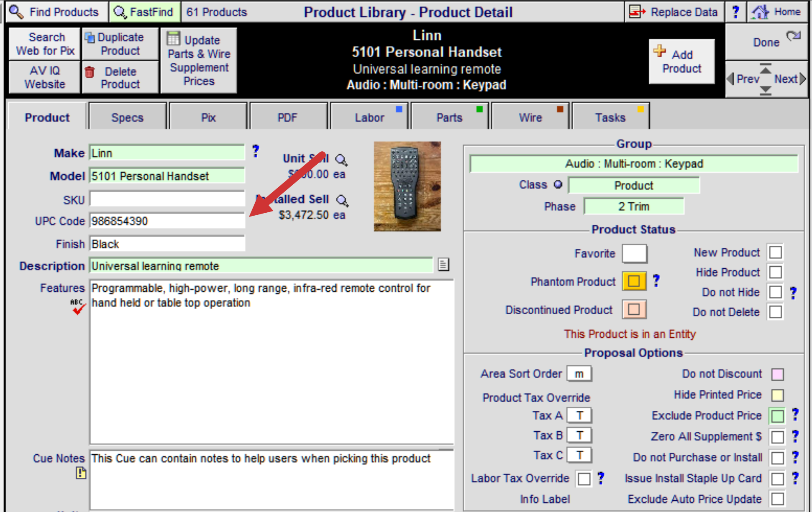Update Parts & Wire Supplement Prices
Viewport: 812px width, 512px height.
tap(199, 61)
